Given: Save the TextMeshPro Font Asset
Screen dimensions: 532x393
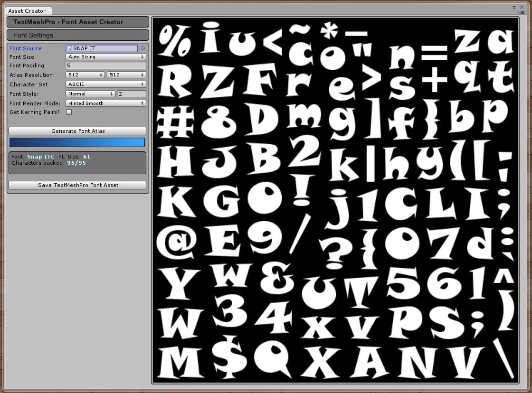Looking at the screenshot, I should (x=77, y=185).
